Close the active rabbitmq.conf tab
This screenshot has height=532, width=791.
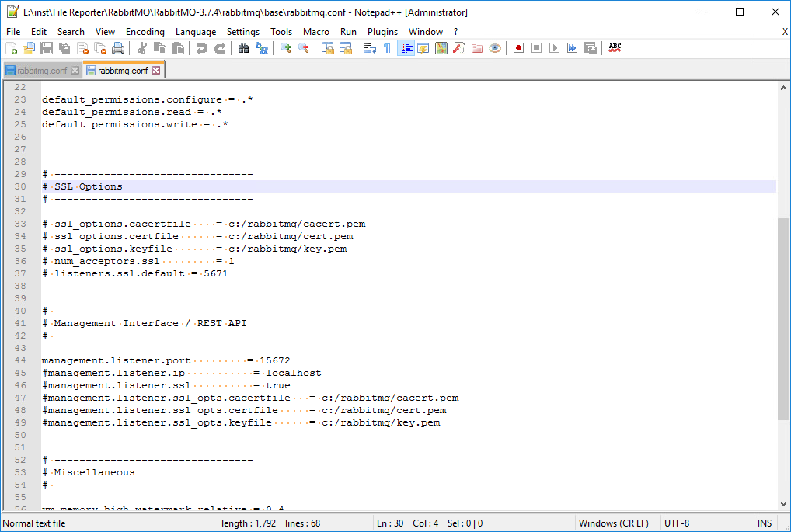tap(155, 69)
